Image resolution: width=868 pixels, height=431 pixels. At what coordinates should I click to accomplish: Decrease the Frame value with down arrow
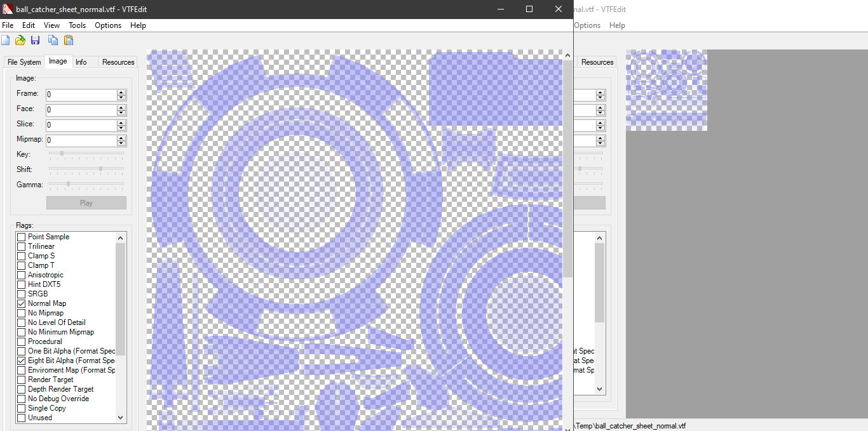(121, 98)
